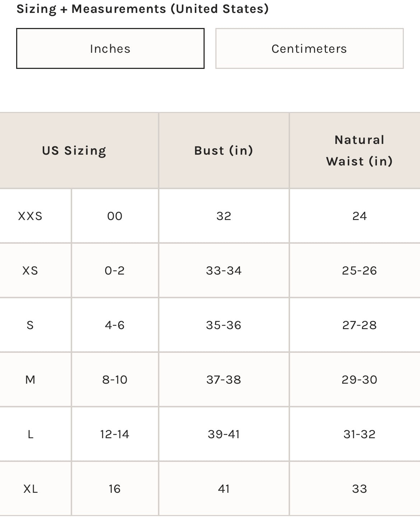Click the M size label cell

tap(31, 380)
